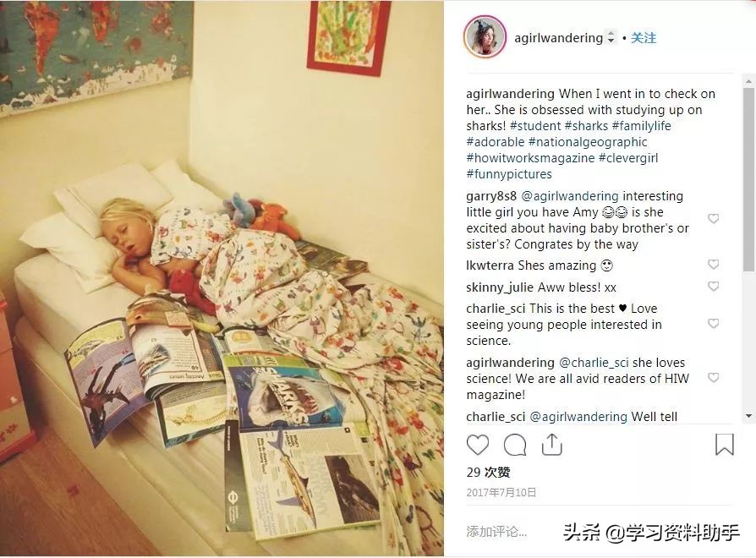The width and height of the screenshot is (756, 558).
Task: Open comments via the speech bubble icon
Action: point(515,444)
